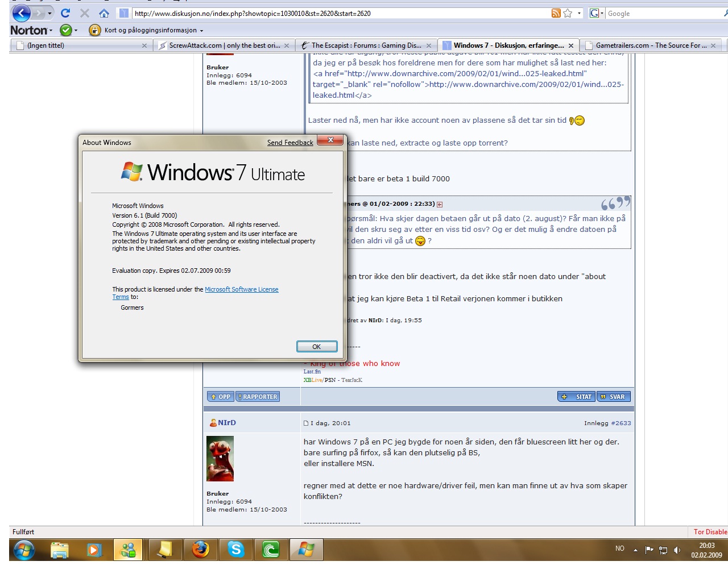The width and height of the screenshot is (728, 582).
Task: Go to the Home page icon
Action: coord(104,13)
